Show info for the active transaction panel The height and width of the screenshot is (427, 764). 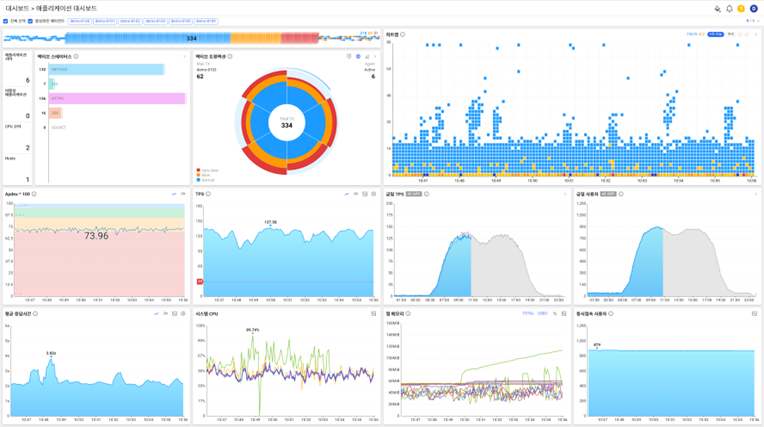pyautogui.click(x=230, y=57)
